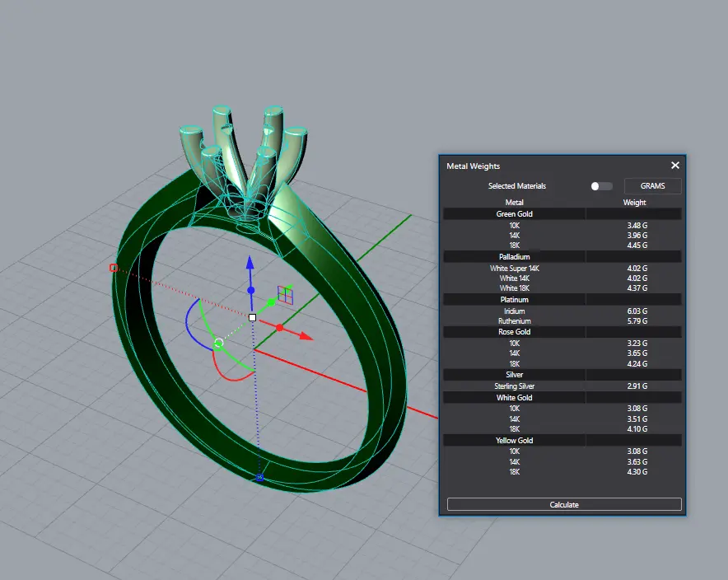Click the red scale dot on gumball

point(279,328)
